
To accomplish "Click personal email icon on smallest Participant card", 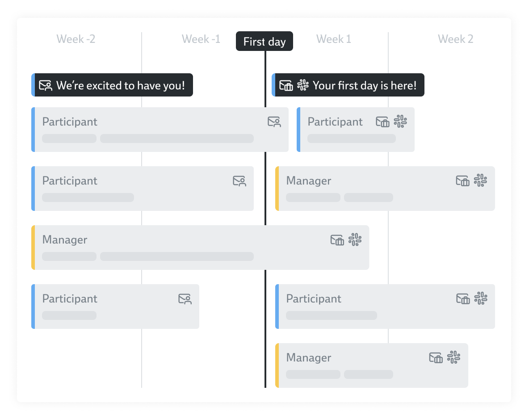I will point(185,299).
